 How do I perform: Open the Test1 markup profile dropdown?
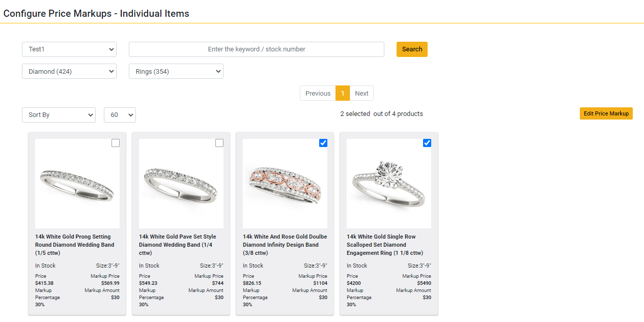tap(69, 49)
